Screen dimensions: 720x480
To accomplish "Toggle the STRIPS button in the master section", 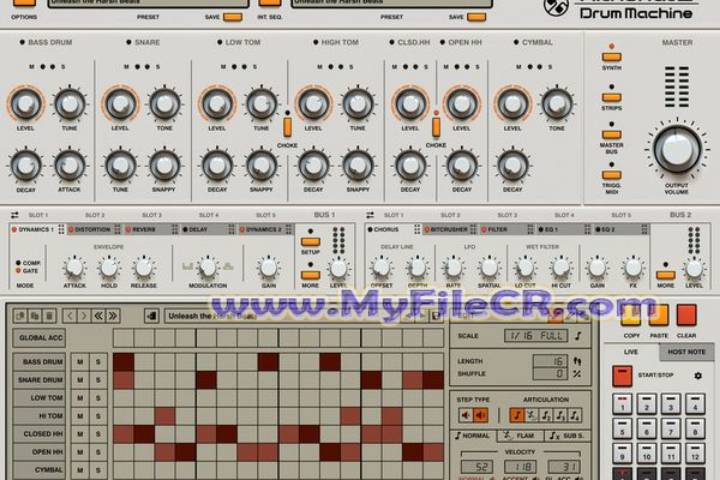I will 612,97.
